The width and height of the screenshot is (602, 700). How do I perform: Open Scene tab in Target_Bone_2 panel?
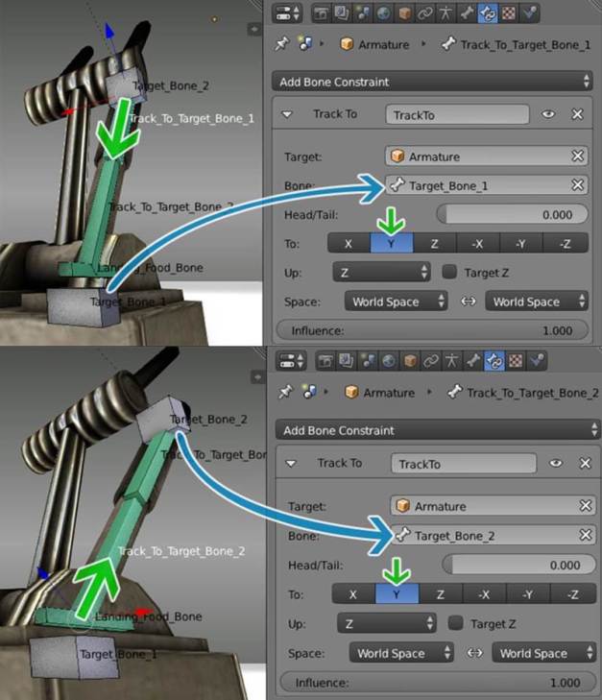[368, 361]
